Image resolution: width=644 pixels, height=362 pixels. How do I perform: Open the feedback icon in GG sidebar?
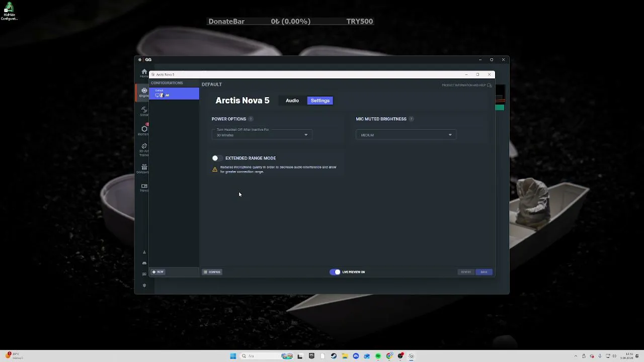click(144, 274)
